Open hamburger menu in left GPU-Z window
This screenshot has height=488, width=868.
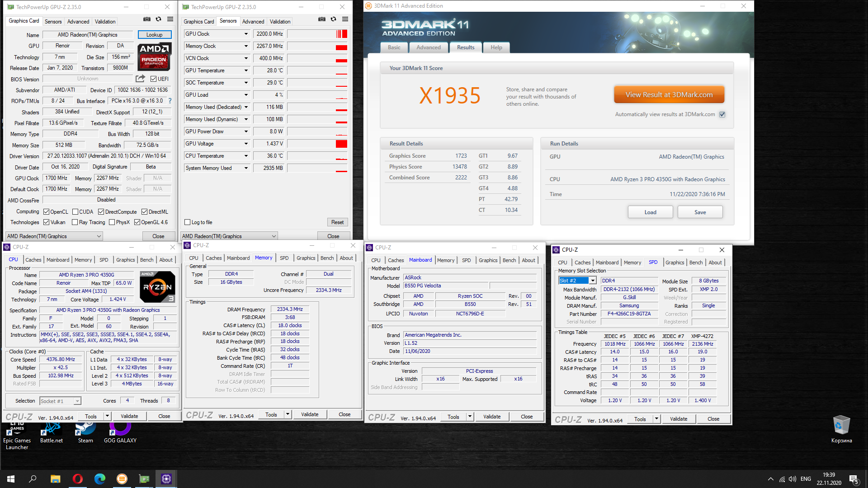170,19
